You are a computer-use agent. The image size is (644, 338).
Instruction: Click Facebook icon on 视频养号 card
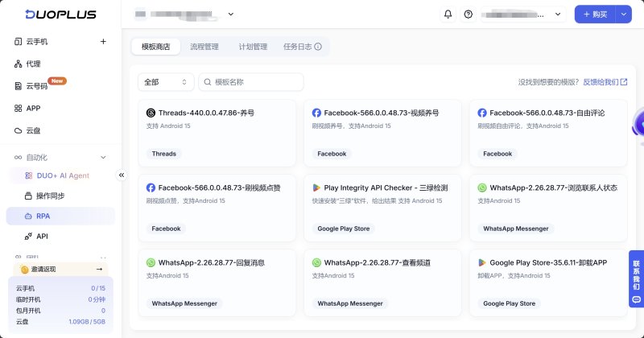[x=316, y=113]
